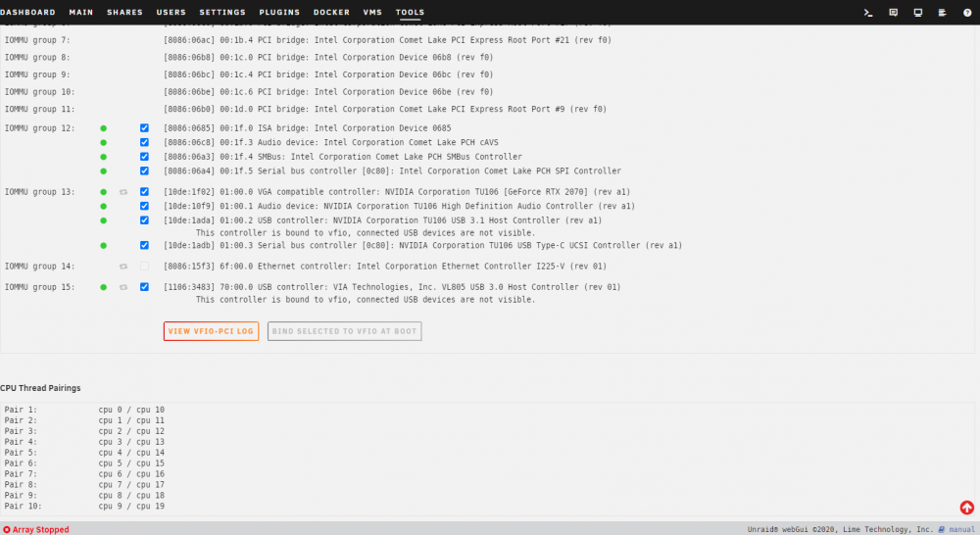Tick the Intel I225-V Ethernet checkbox
Viewport: 980px width, 535px height.
[x=144, y=267]
